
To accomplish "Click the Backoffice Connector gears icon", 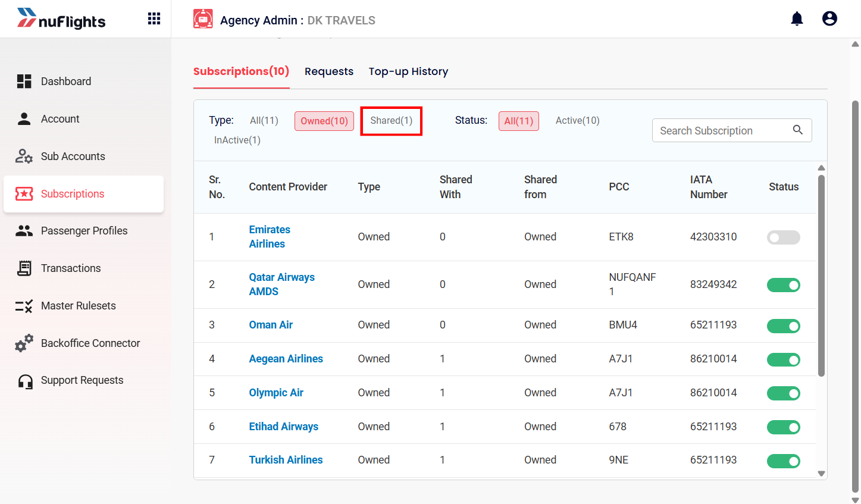I will (x=24, y=343).
